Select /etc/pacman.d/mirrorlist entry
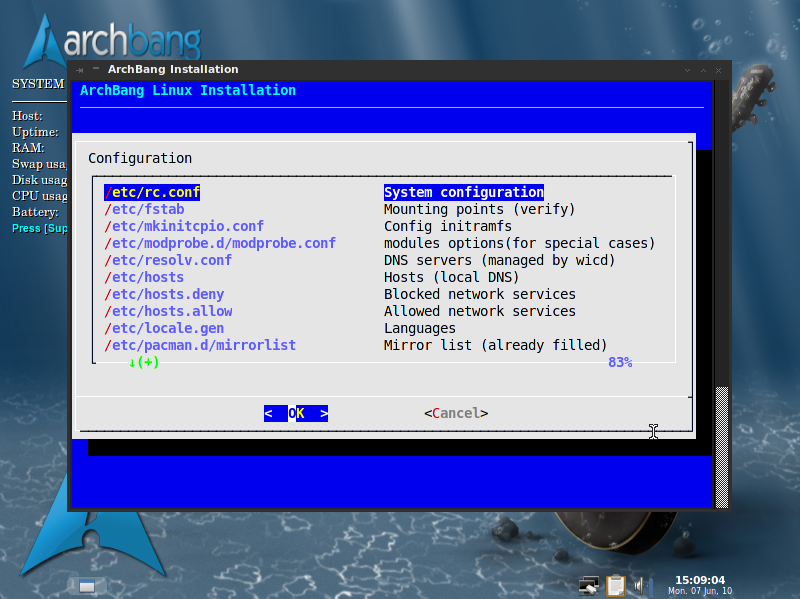This screenshot has height=599, width=800. coord(200,345)
